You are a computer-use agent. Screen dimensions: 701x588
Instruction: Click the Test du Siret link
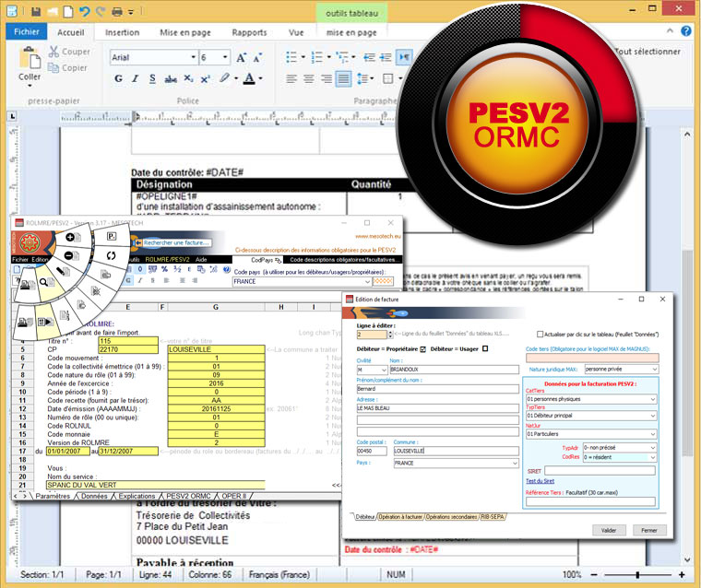click(541, 481)
